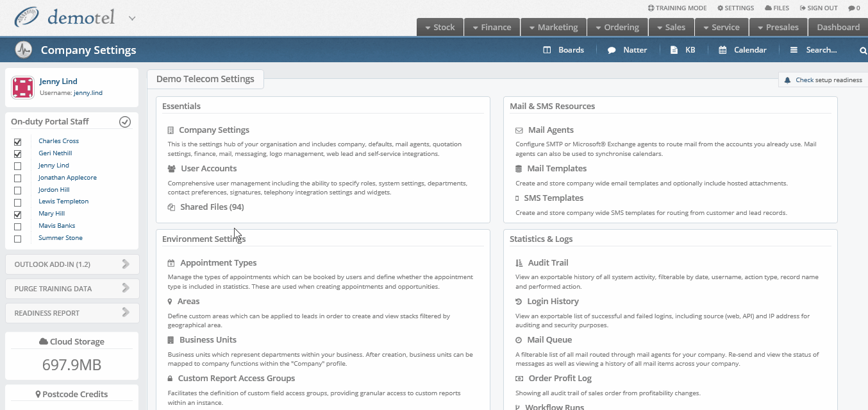The image size is (868, 410).
Task: Click the Login History clock-arrow icon
Action: click(x=519, y=302)
